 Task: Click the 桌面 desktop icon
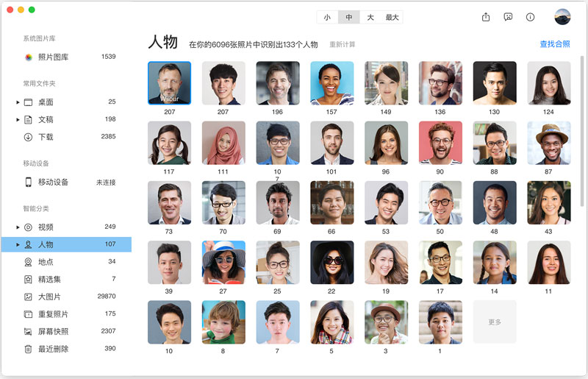pos(28,102)
